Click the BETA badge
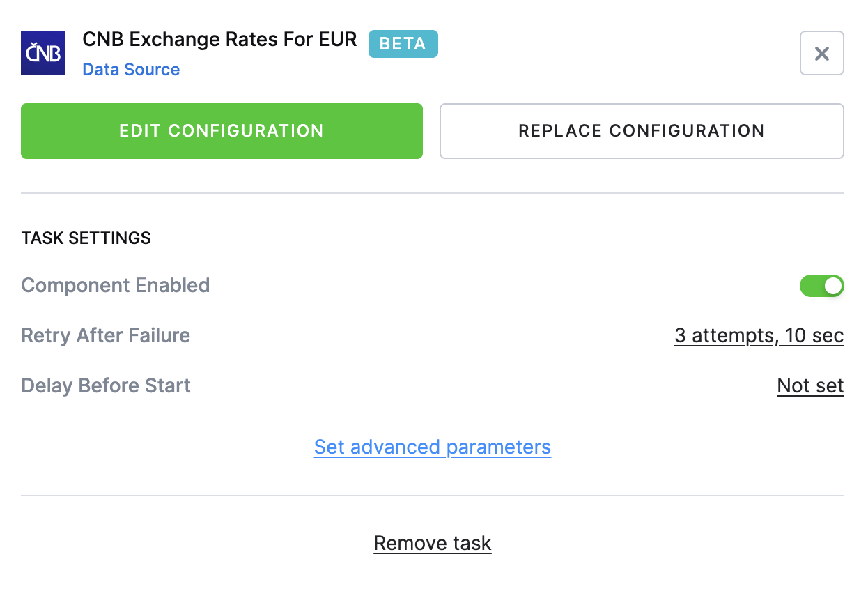Viewport: 868px width, 605px height. click(x=403, y=43)
